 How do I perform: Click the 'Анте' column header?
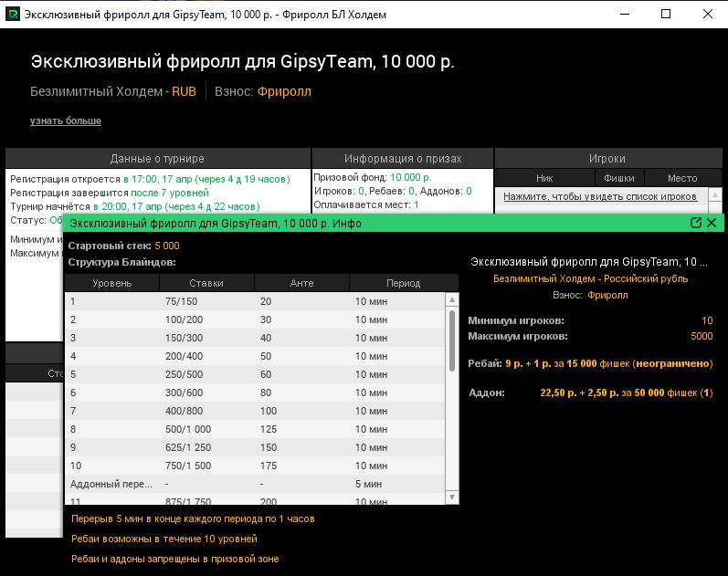(x=301, y=283)
